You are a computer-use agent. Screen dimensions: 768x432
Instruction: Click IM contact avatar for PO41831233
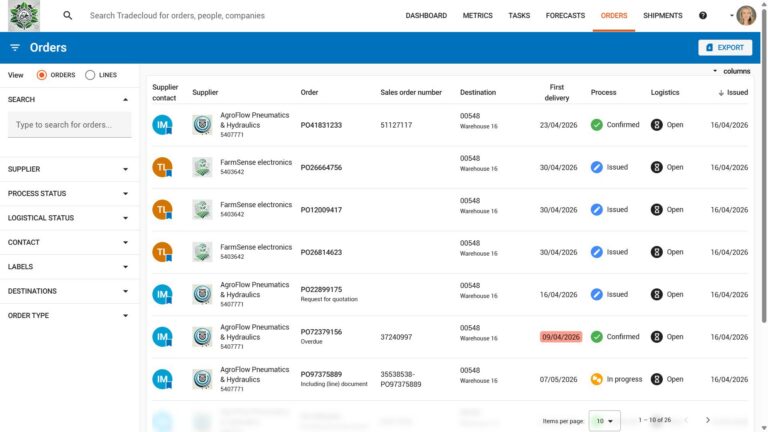pos(162,125)
